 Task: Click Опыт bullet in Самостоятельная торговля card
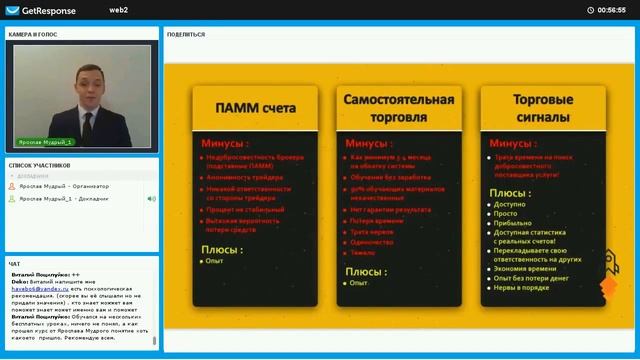click(x=359, y=283)
